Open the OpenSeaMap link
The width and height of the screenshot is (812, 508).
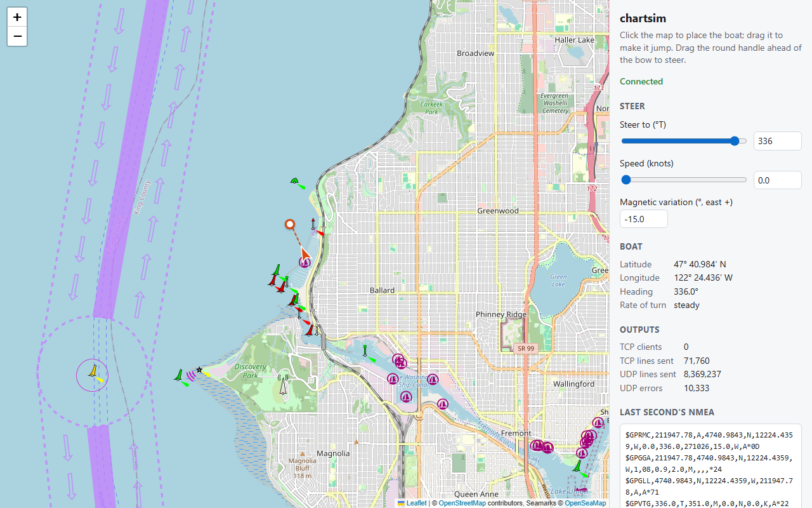[x=586, y=503]
